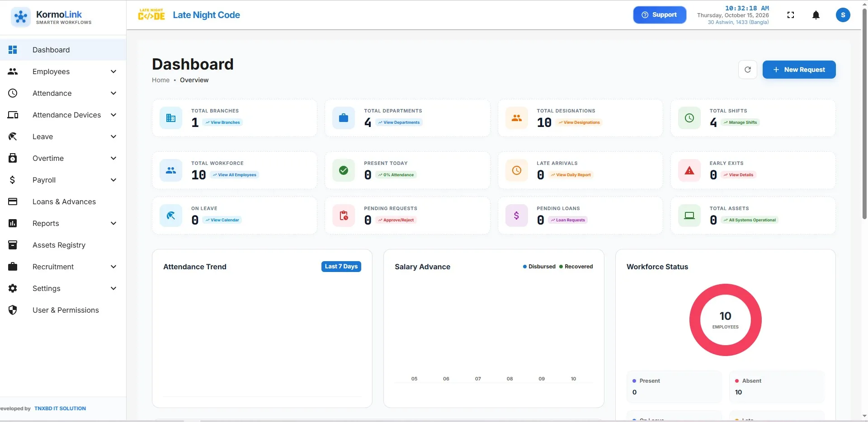The height and width of the screenshot is (422, 868).
Task: Click the New Request button
Action: coord(799,70)
